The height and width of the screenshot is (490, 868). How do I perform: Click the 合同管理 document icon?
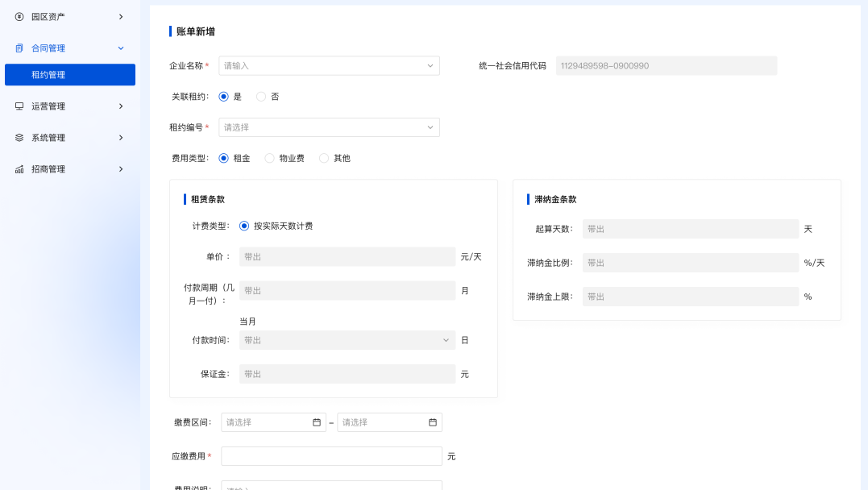point(19,48)
